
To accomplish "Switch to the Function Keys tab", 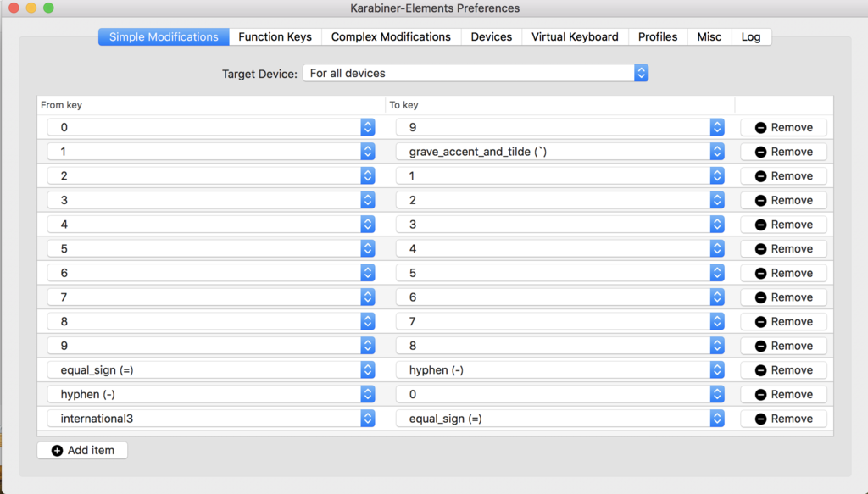I will [x=275, y=37].
